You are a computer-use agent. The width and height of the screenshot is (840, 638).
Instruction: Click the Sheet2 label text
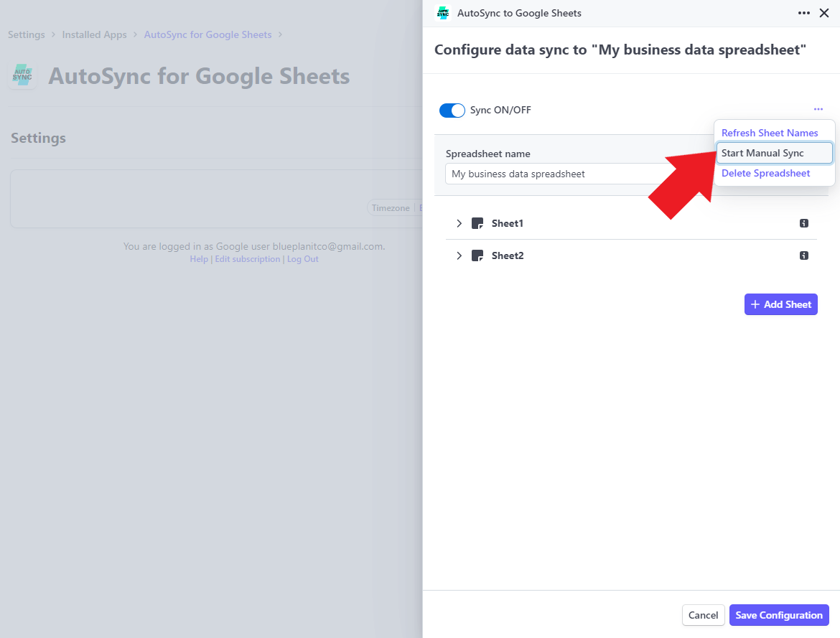[x=508, y=255]
